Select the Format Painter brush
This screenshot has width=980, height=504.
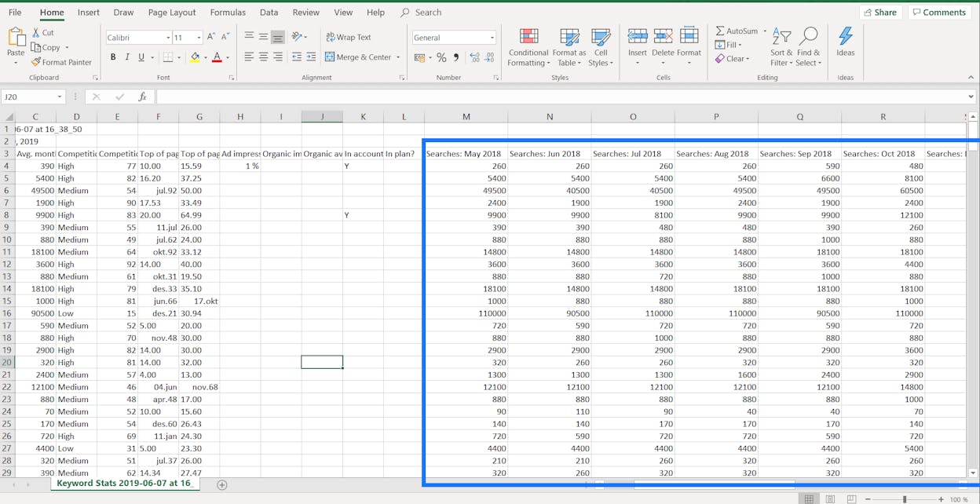36,62
